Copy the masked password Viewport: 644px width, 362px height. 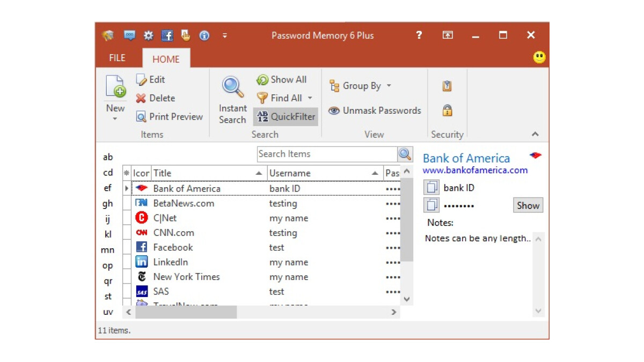pyautogui.click(x=431, y=205)
